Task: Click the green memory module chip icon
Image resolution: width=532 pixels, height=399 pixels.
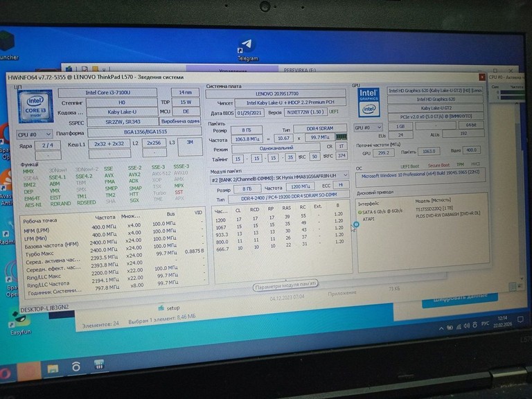Action: [x=341, y=137]
